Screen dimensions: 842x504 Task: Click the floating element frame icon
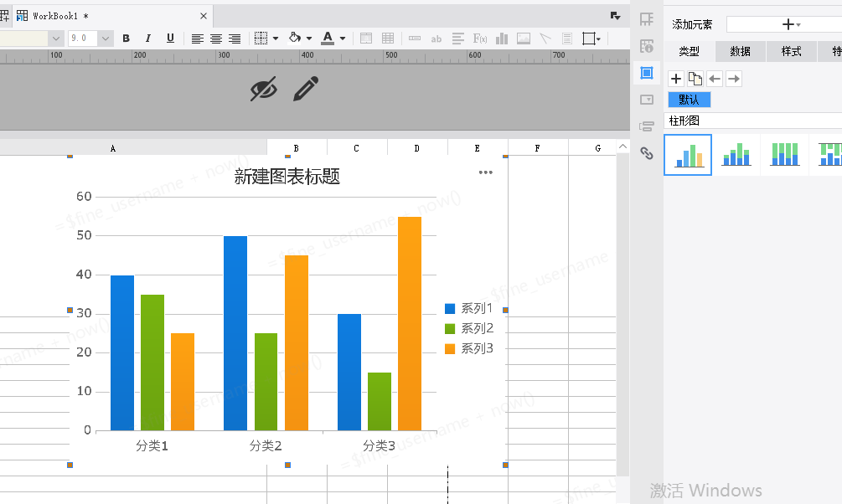589,39
